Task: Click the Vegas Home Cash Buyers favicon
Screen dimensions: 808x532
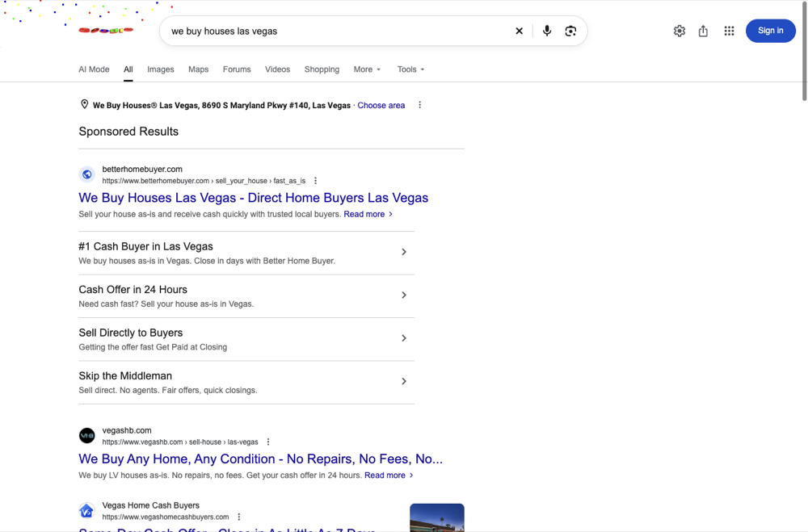Action: click(87, 510)
